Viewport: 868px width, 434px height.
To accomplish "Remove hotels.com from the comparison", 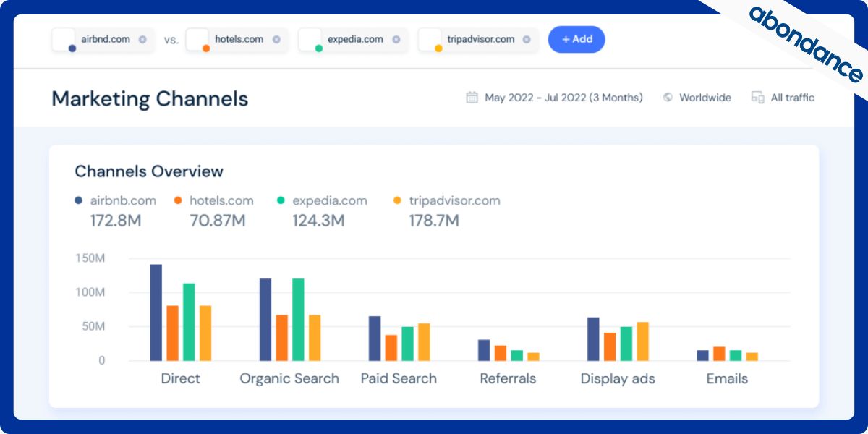I will click(276, 40).
